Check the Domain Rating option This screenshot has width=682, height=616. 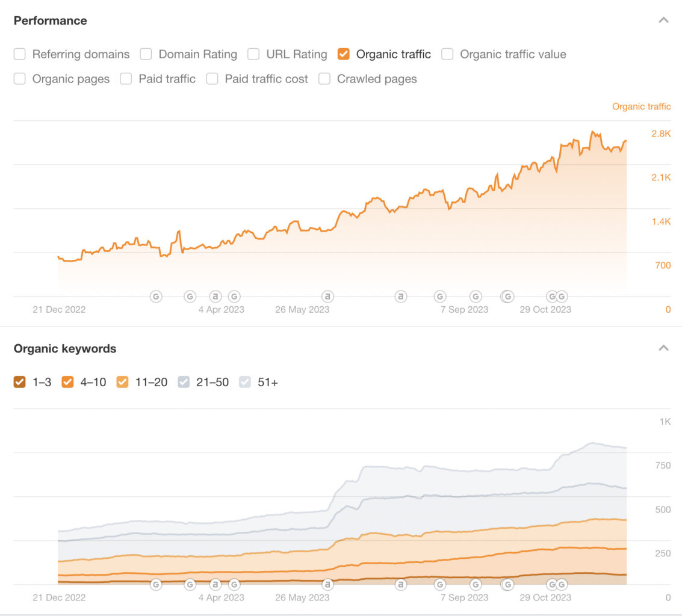(146, 54)
